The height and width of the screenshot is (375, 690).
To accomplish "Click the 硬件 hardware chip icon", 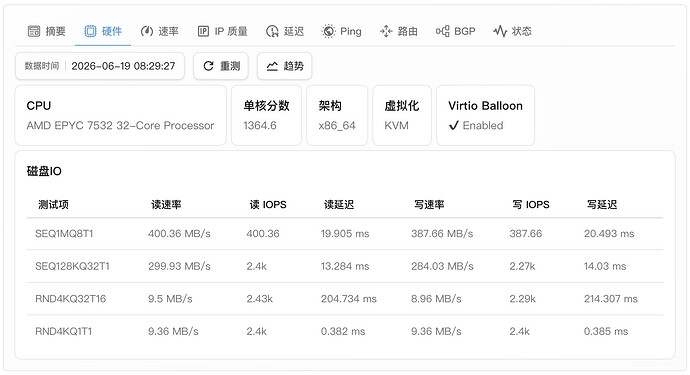I will pyautogui.click(x=90, y=31).
